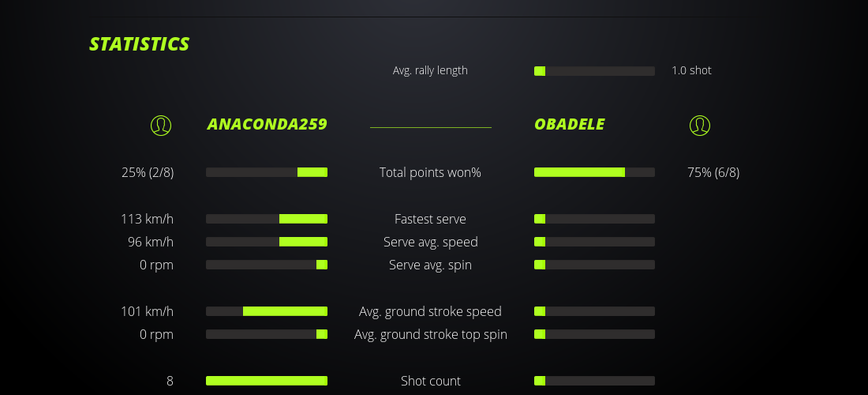The image size is (868, 395).
Task: Select the Serve avg. spin label
Action: pos(430,265)
